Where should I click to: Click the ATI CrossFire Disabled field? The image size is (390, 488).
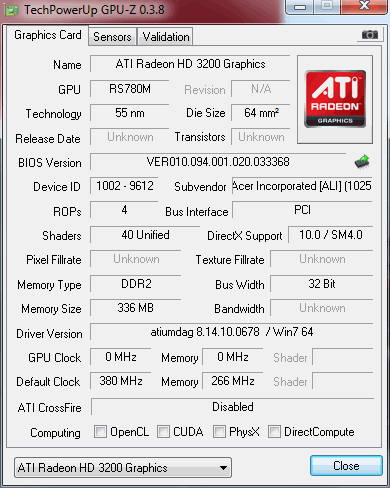click(232, 407)
